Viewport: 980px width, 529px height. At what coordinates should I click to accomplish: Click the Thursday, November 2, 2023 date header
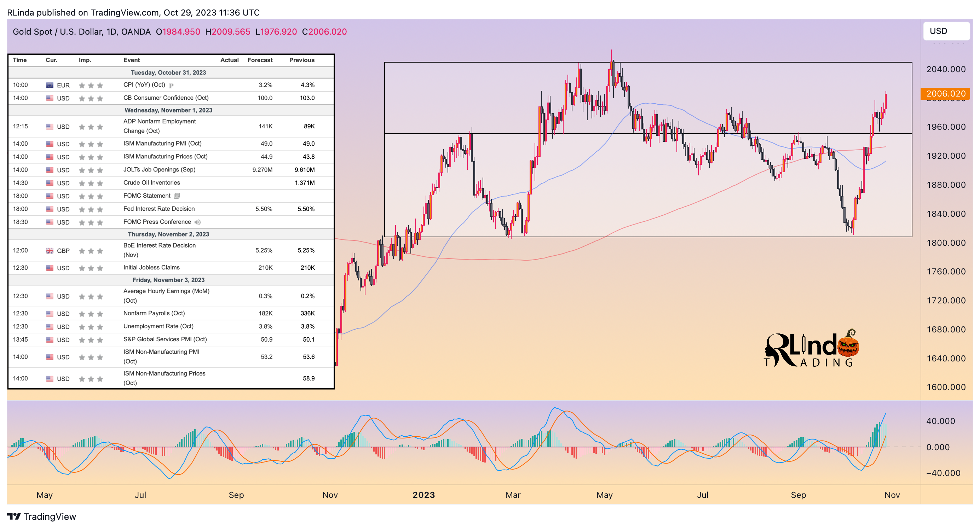pyautogui.click(x=168, y=234)
